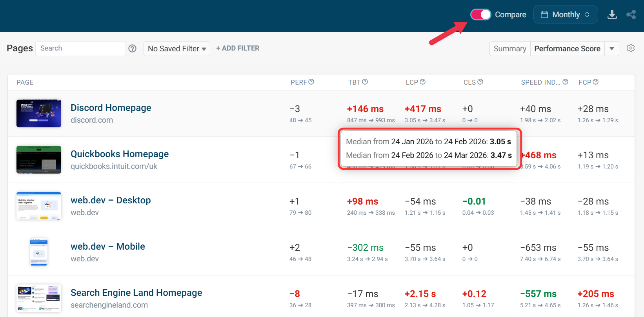This screenshot has height=317, width=644.
Task: Click the Quickbooks +468 ms speed index value
Action: (x=539, y=155)
